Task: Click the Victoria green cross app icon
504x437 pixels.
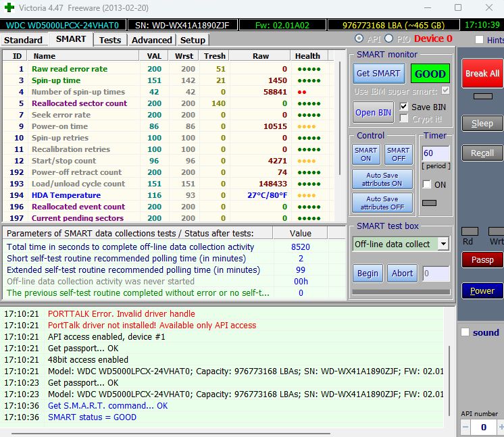Action: click(x=9, y=7)
